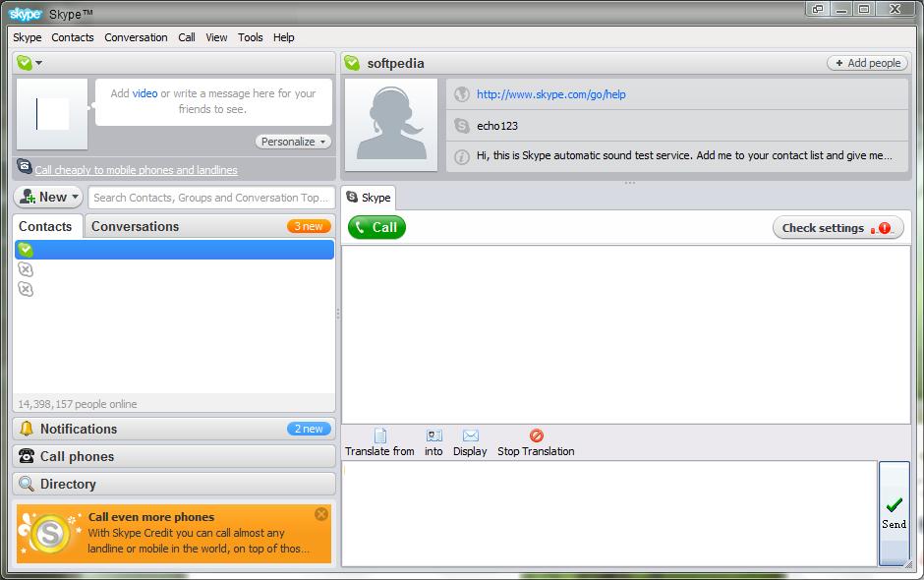
Task: Select the first offline contact
Action: coord(174,269)
